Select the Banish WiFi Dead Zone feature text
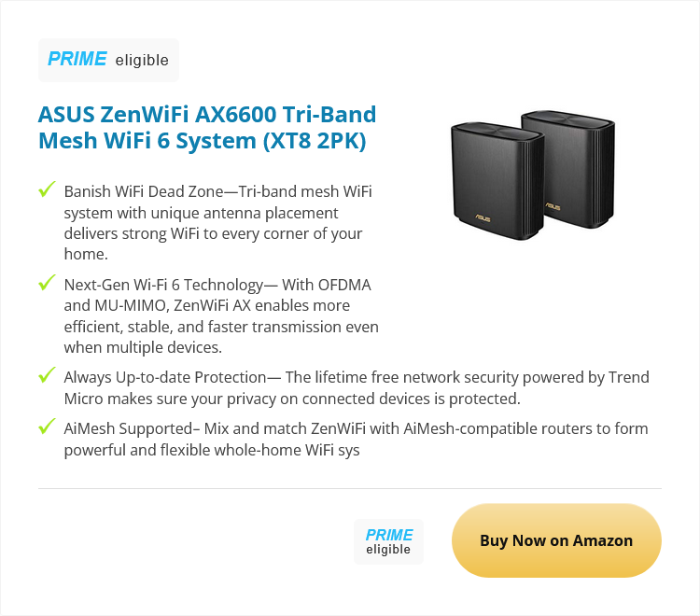The width and height of the screenshot is (700, 616). 217,222
